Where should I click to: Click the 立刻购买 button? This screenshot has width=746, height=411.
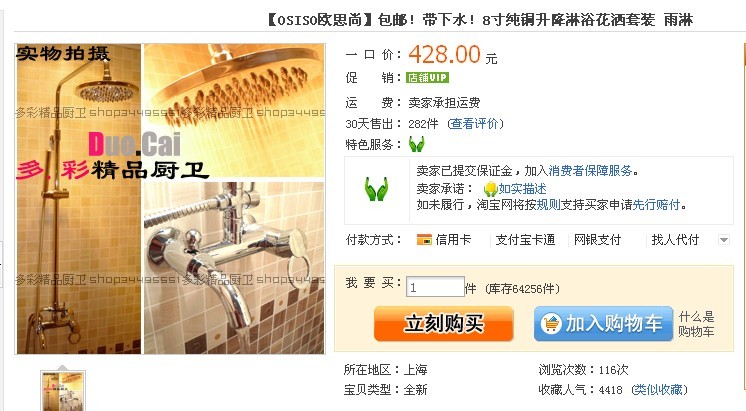point(443,324)
